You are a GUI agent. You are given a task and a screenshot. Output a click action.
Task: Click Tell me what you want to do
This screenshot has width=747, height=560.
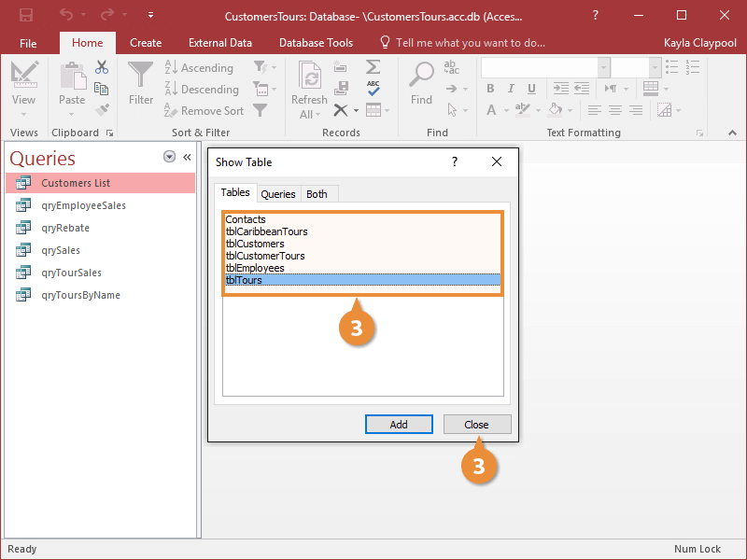point(471,43)
